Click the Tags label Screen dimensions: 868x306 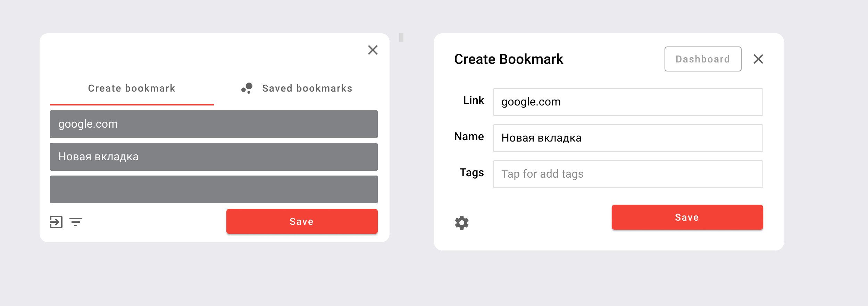pyautogui.click(x=472, y=173)
